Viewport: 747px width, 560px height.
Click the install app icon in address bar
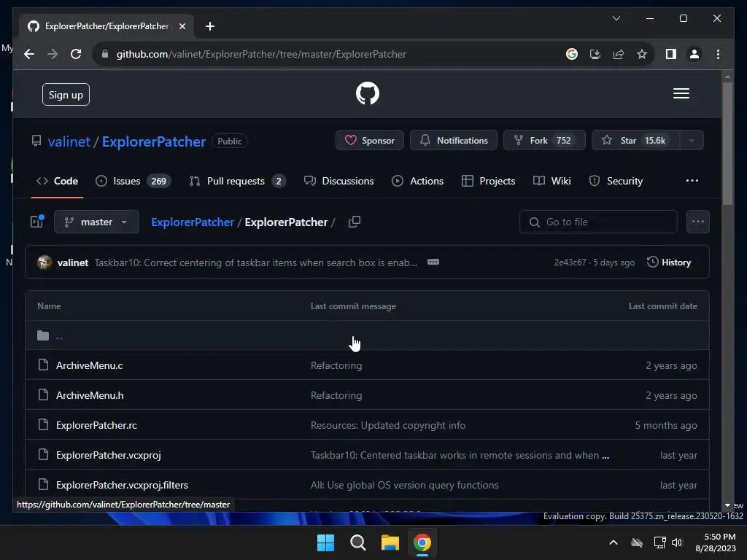tap(595, 54)
